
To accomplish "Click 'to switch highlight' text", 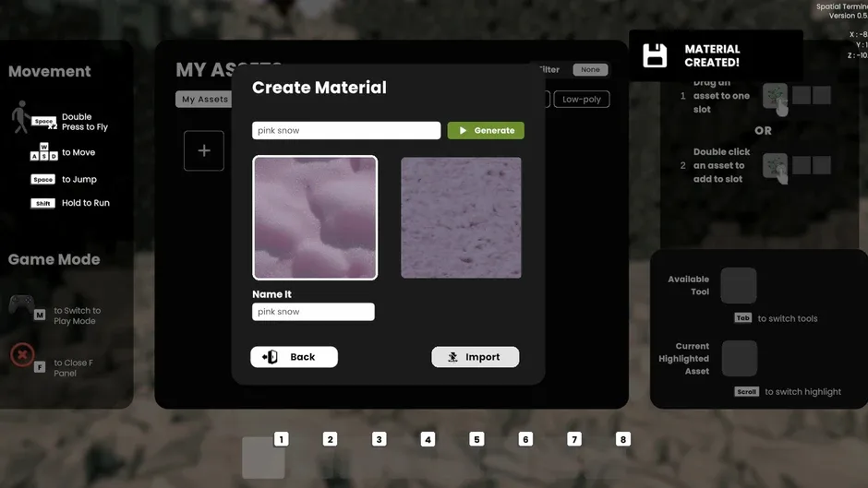I will [x=802, y=392].
